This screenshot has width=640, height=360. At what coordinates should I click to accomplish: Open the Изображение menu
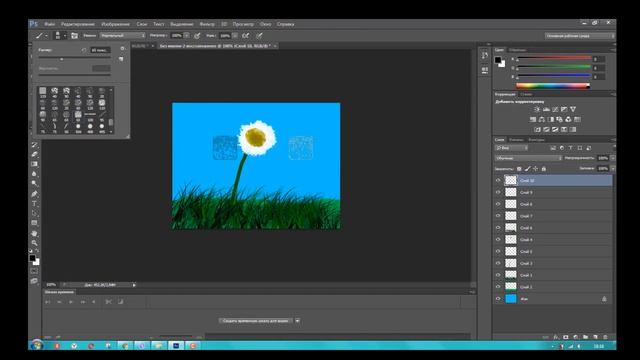pos(115,24)
